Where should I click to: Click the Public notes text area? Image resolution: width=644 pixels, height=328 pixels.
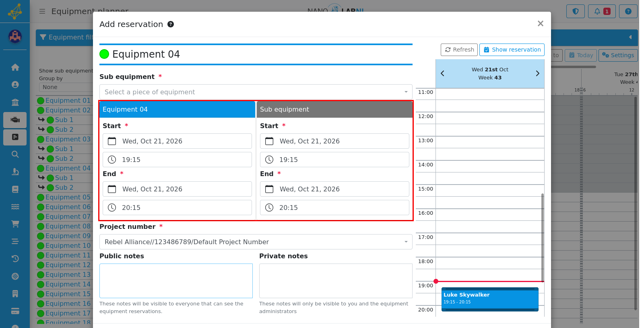176,281
